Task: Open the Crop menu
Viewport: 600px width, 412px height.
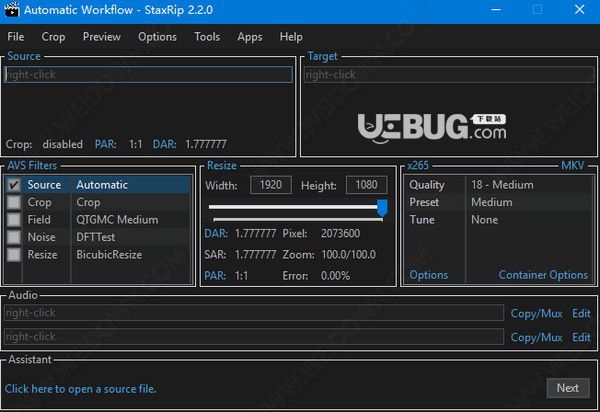Action: click(53, 37)
